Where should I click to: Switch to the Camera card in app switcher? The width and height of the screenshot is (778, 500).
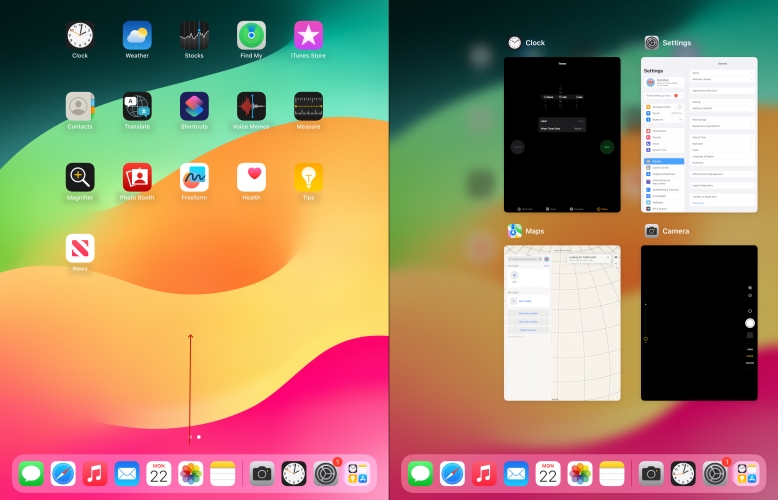point(699,323)
